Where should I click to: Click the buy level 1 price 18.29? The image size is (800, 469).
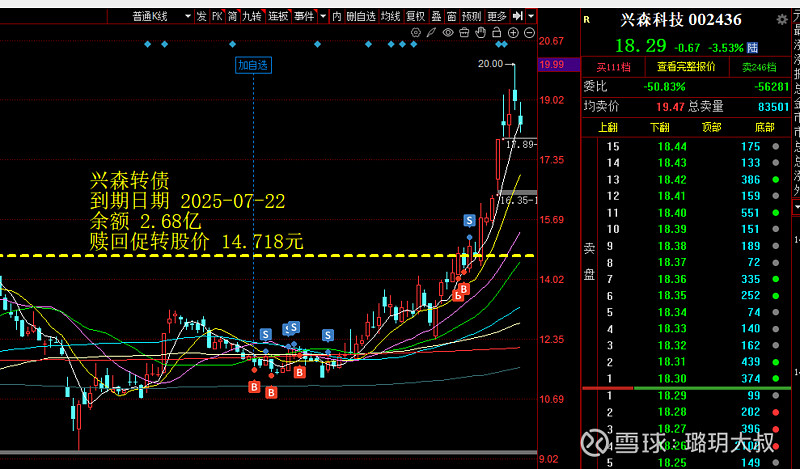tap(672, 396)
